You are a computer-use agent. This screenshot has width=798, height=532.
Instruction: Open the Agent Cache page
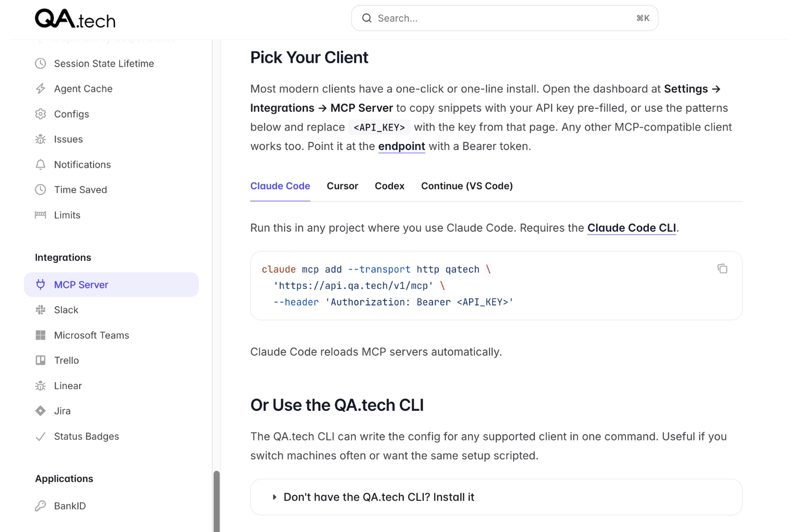[83, 89]
